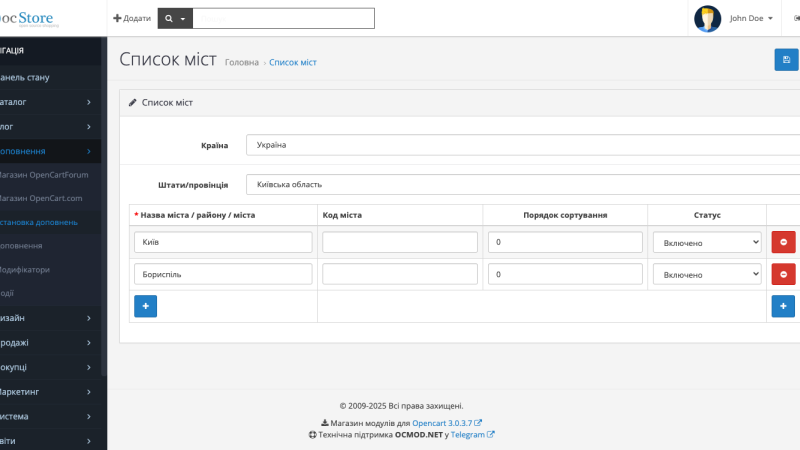
Task: Click the blue save icon button
Action: click(786, 60)
